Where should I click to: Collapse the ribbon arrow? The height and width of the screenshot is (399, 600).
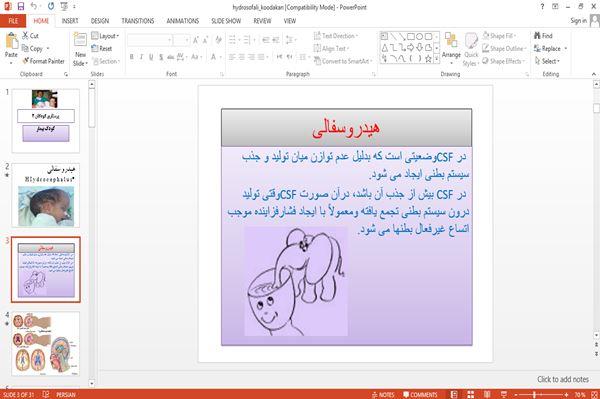tap(594, 74)
